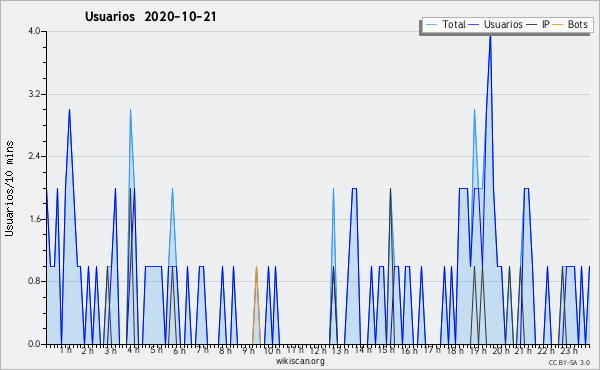Click the '15 h' x-axis label
600x370 pixels.
tap(386, 350)
